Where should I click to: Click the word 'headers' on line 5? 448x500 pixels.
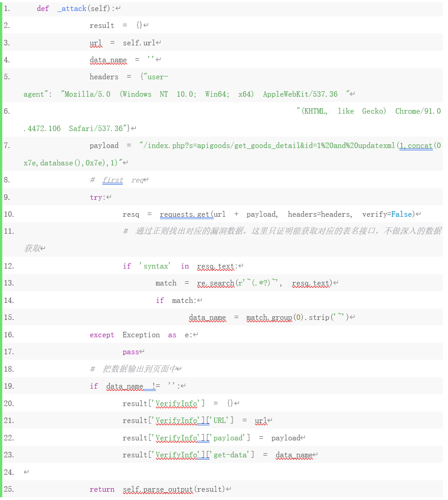(x=104, y=77)
